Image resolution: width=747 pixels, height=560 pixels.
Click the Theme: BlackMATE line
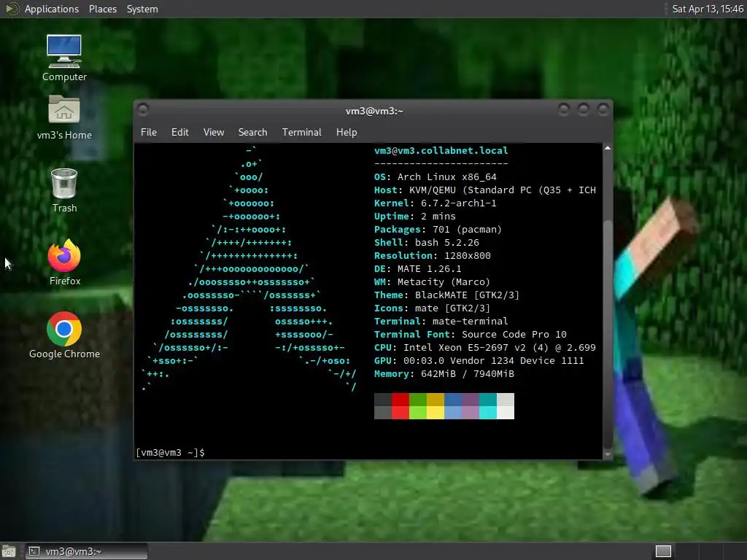446,295
